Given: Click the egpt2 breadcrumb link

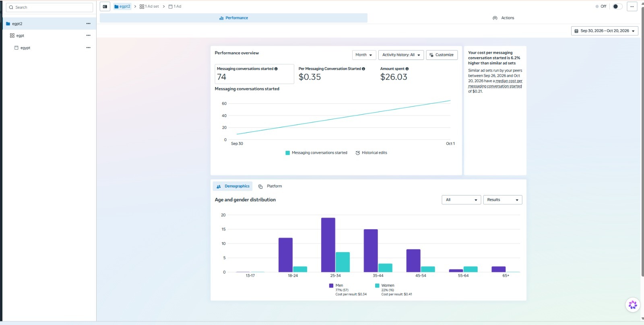Looking at the screenshot, I should 122,6.
